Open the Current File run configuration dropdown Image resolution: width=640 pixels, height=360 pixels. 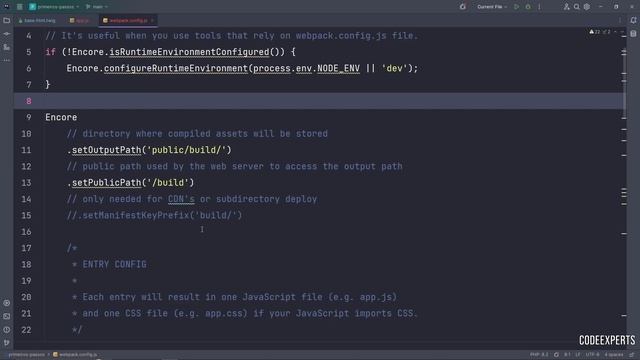(x=492, y=7)
